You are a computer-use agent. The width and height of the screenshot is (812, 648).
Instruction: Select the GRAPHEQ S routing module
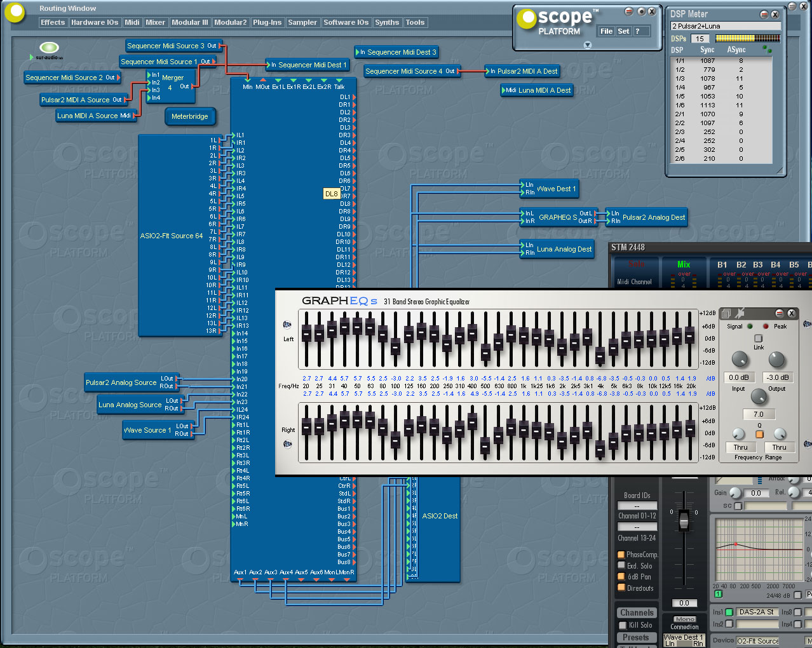point(558,217)
